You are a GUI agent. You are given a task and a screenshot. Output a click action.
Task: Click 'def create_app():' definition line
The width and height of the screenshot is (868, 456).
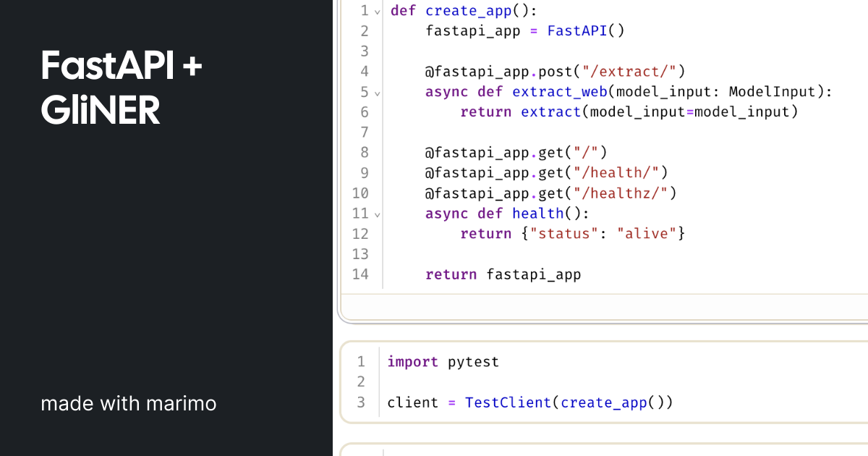point(464,11)
